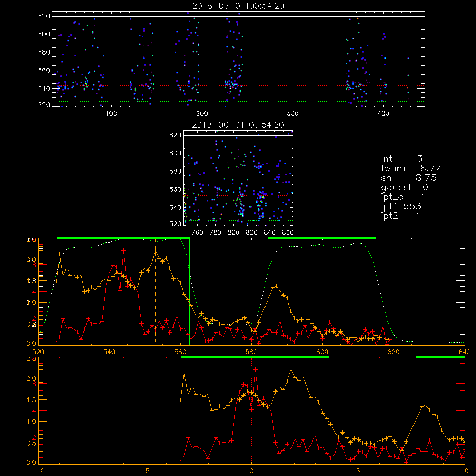
Task: Click the 'ipt_c -1' value
Action: coord(403,197)
